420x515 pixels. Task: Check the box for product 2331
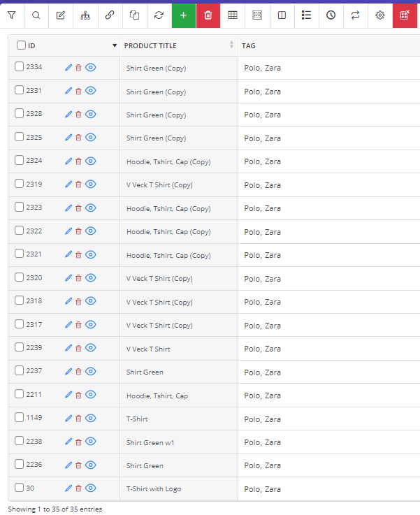(20, 90)
